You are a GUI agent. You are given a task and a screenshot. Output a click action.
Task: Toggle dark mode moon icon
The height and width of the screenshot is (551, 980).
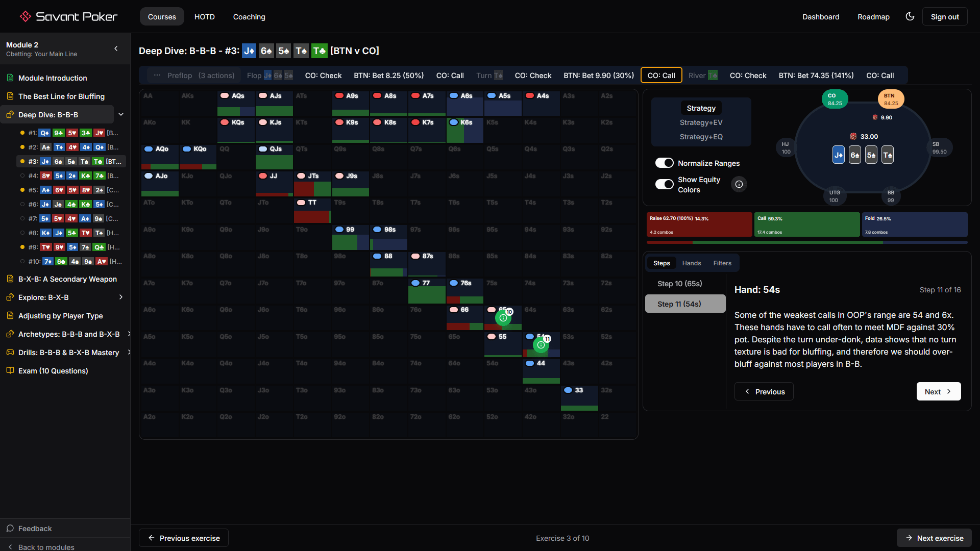910,16
